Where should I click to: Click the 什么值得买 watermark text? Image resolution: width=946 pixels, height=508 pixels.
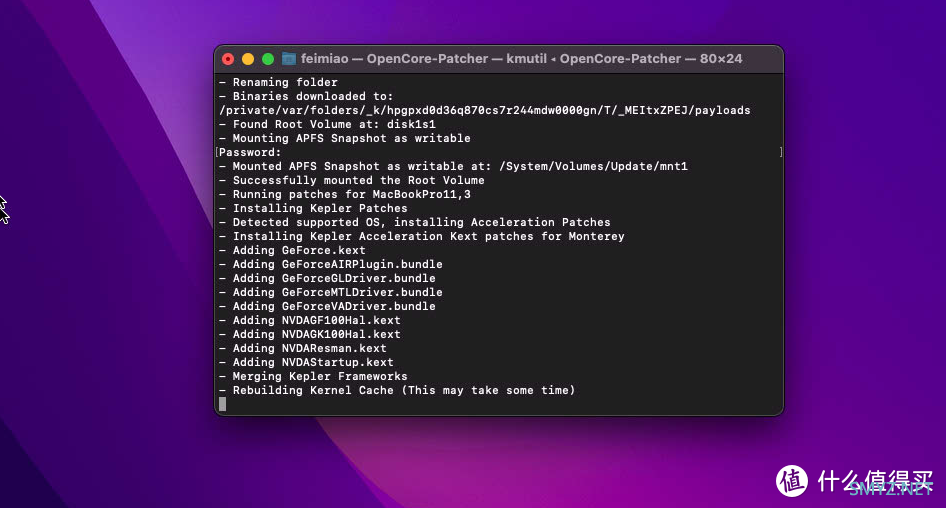coord(875,481)
